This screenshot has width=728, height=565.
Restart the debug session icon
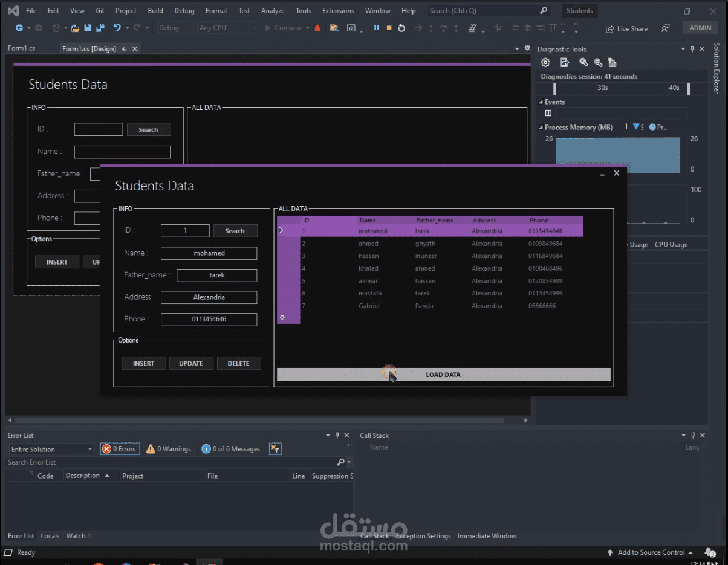[x=401, y=28]
